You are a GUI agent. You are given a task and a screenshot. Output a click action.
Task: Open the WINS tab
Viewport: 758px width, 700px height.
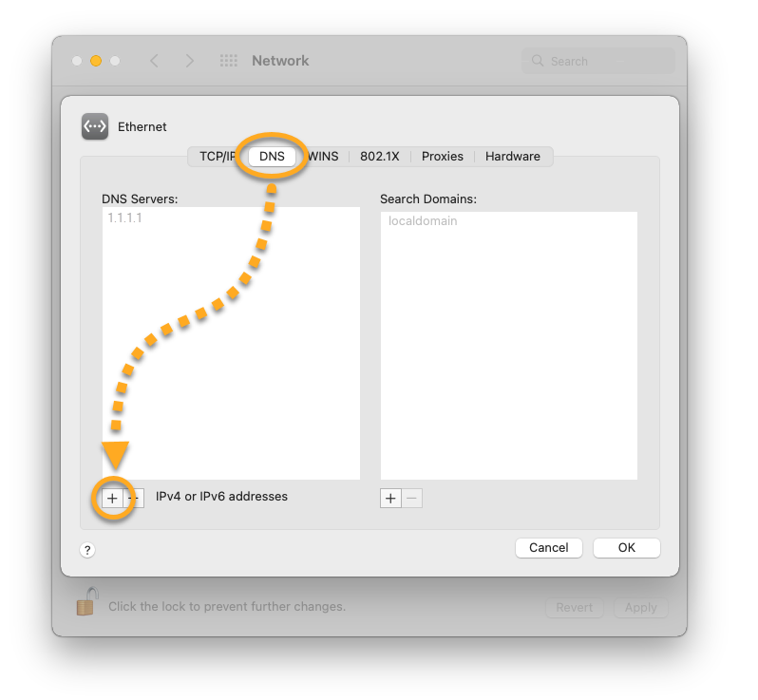click(324, 157)
